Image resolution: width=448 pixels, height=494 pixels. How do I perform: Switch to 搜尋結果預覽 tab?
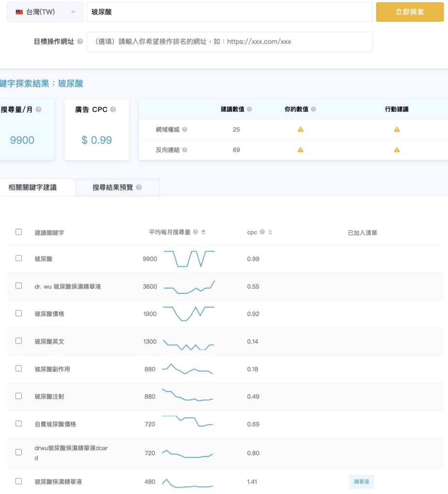click(113, 188)
